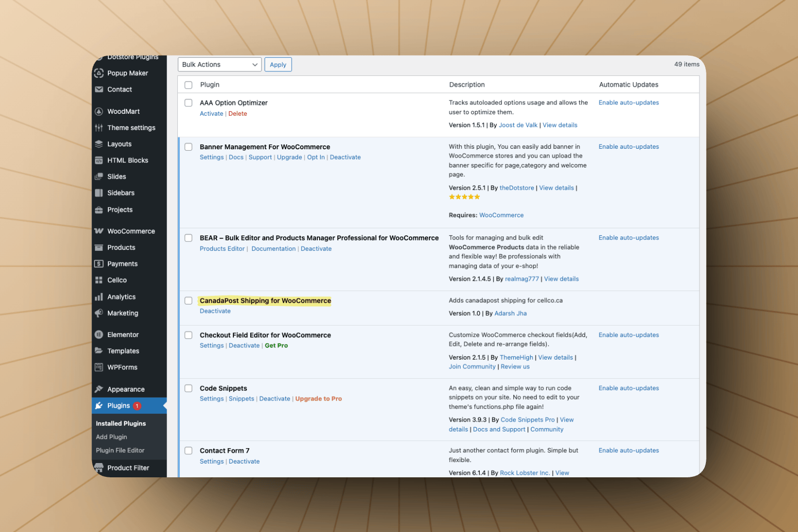The width and height of the screenshot is (798, 532).
Task: Check the AAA Option Optimizer checkbox
Action: (188, 103)
